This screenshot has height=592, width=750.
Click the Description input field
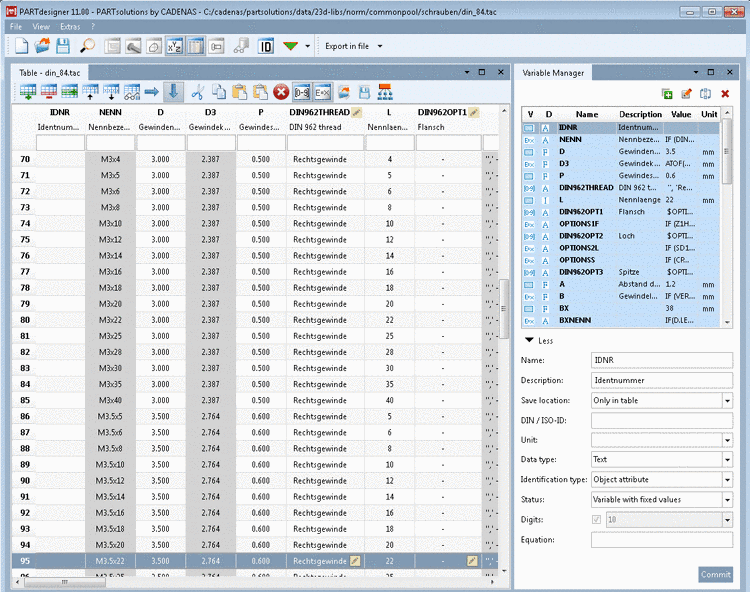tap(661, 380)
